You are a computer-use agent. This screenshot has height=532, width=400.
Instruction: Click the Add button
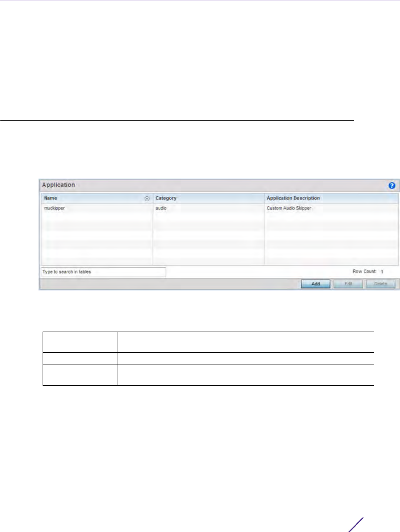316,284
